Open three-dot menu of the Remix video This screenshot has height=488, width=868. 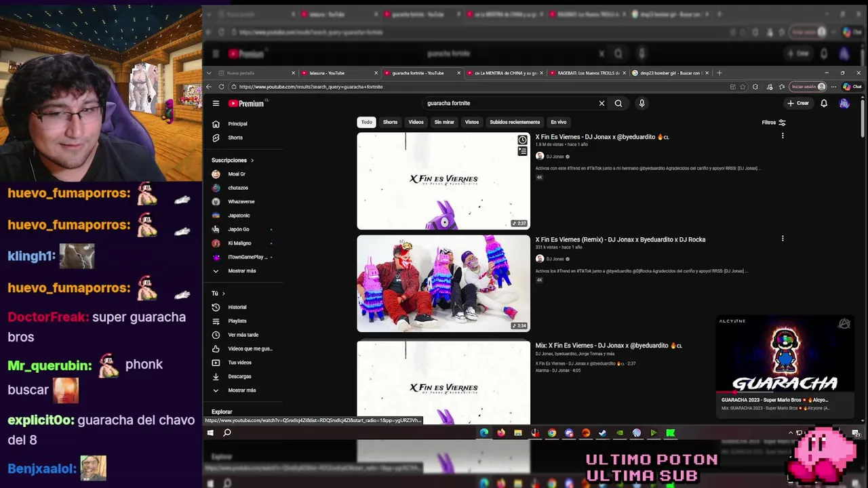coord(783,239)
